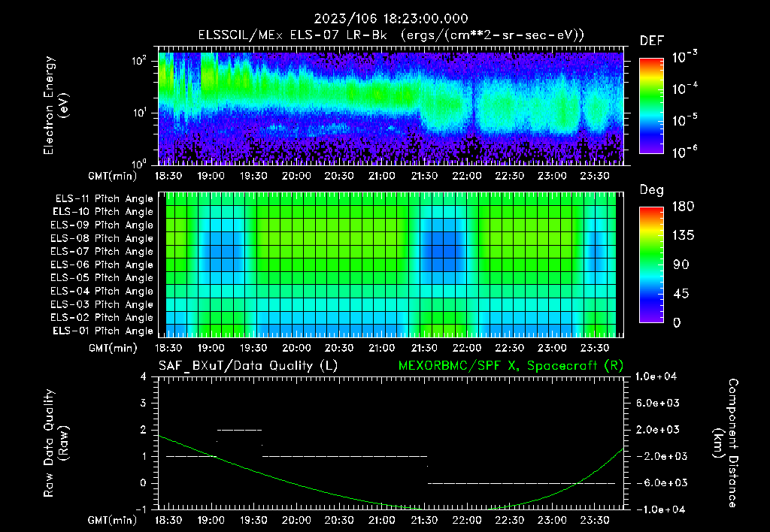
Task: Select the ELS-03 Pitch Angle row label
Action: 102,304
